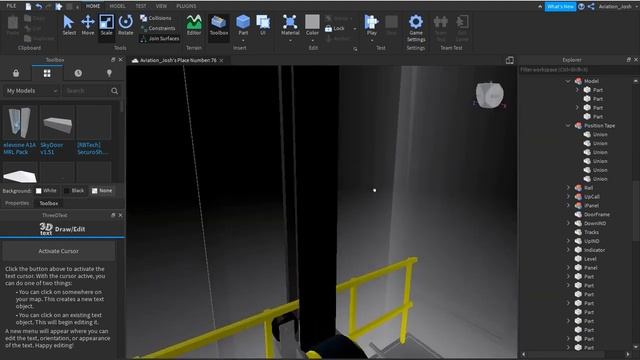Click the What's New button
This screenshot has width=640, height=360.
pos(560,7)
